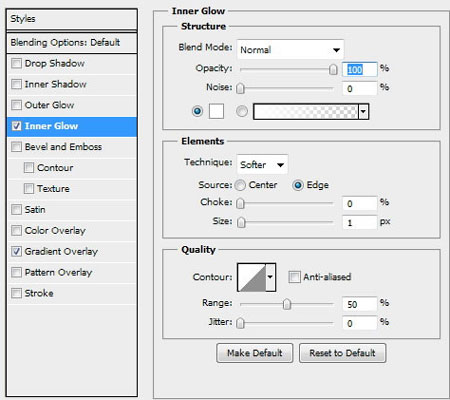Image resolution: width=450 pixels, height=400 pixels.
Task: Click the Noise value field
Action: (x=360, y=89)
